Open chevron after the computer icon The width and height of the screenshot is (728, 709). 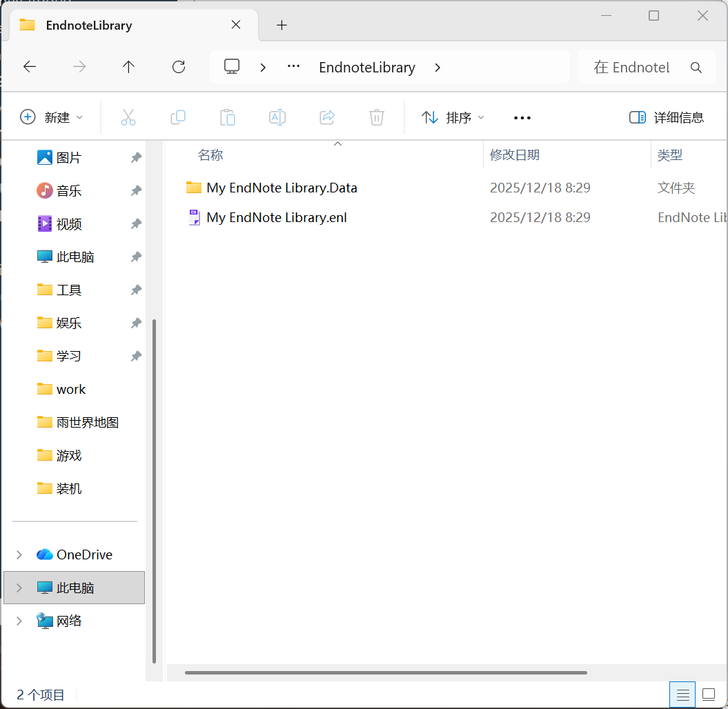(263, 68)
